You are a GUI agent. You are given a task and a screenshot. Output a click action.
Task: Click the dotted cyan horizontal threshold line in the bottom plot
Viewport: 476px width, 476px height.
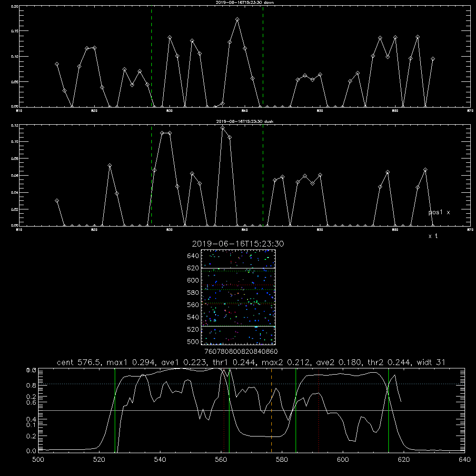coord(251,384)
